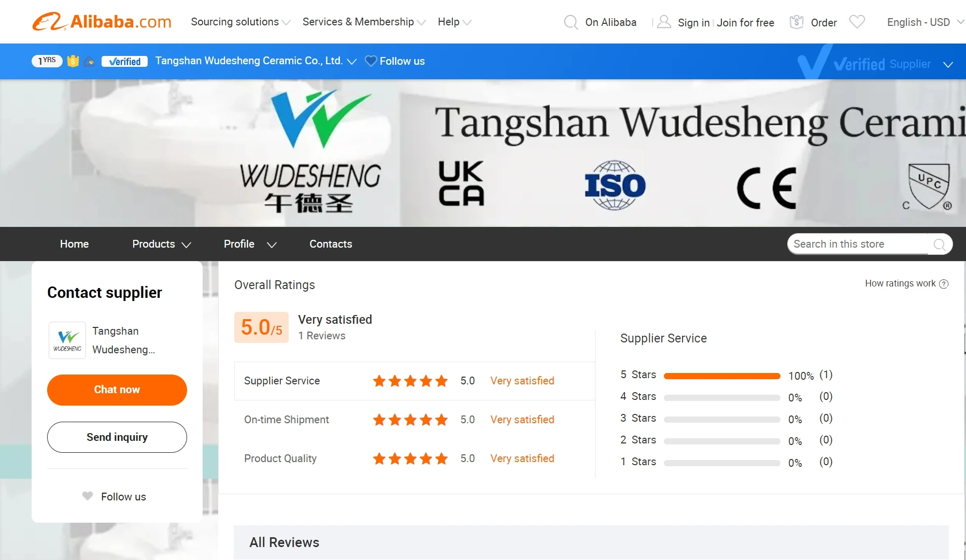
Task: Click the heart icon in contact card
Action: coord(88,496)
